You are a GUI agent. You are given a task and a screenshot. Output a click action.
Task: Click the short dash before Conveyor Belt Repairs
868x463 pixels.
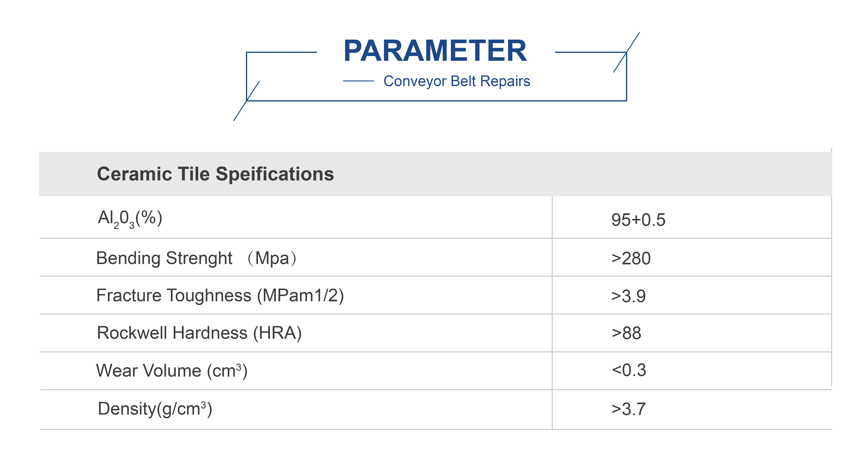click(x=358, y=81)
